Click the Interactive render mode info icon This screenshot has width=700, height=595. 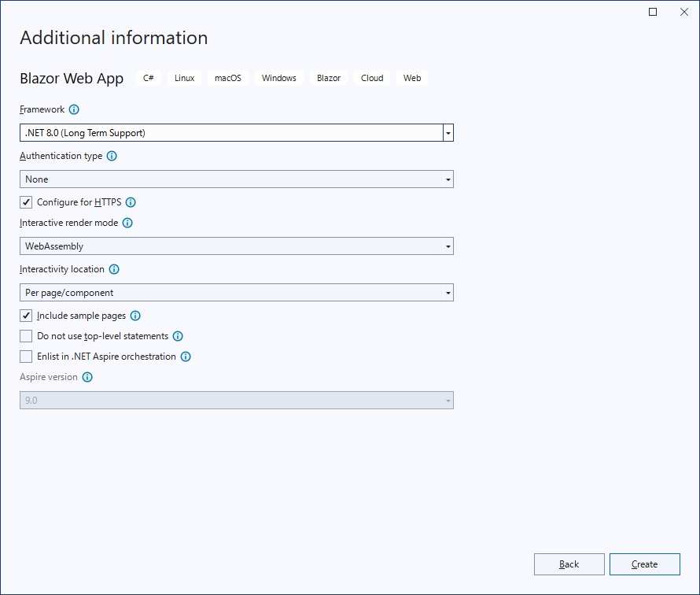(126, 223)
